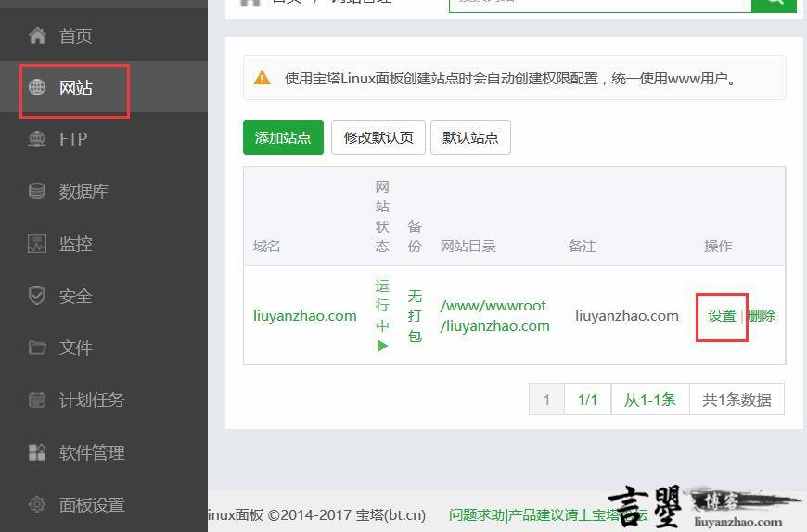This screenshot has height=532, width=807.
Task: Click the 从1-1条 pagination text
Action: (x=650, y=399)
